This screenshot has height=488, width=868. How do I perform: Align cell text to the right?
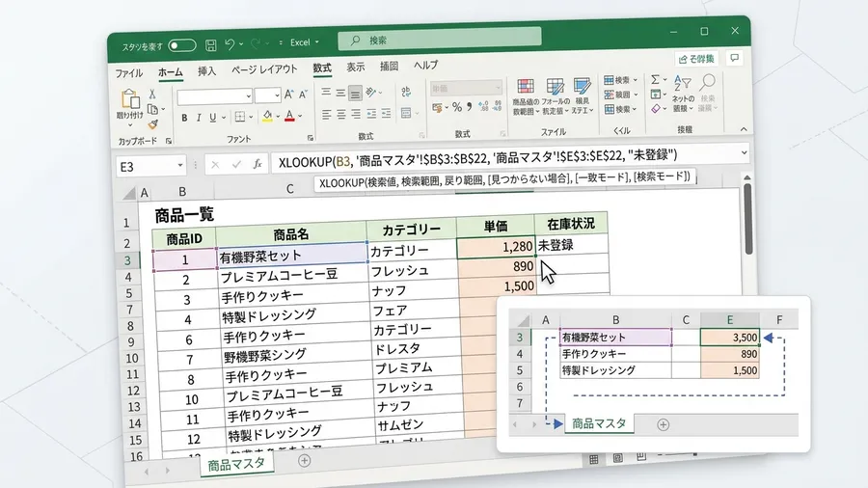[x=356, y=114]
